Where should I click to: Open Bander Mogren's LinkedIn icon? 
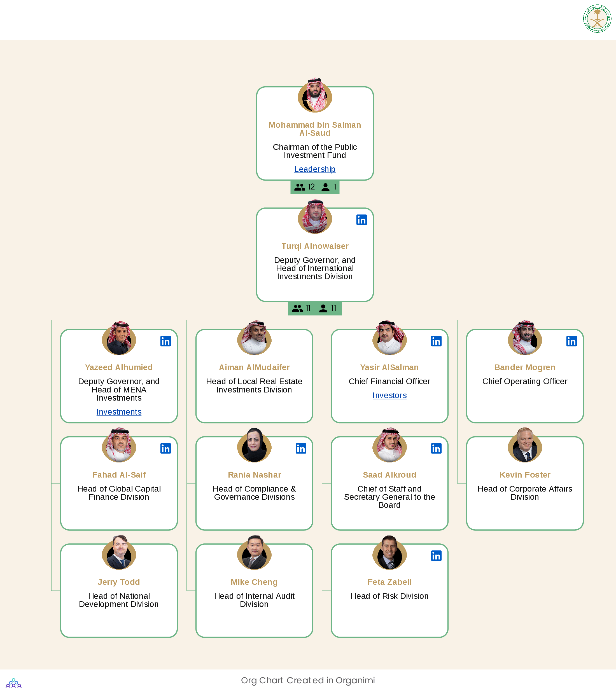click(571, 341)
